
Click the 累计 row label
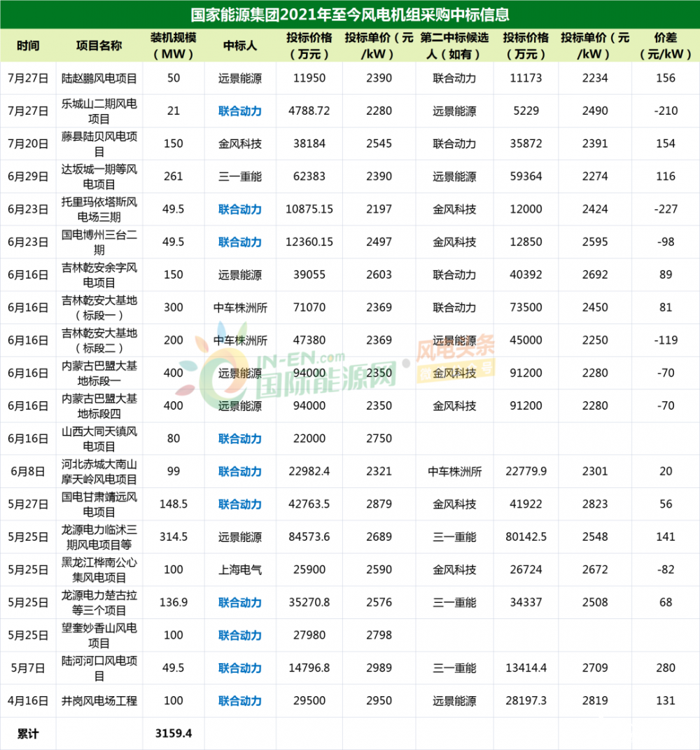pos(28,734)
